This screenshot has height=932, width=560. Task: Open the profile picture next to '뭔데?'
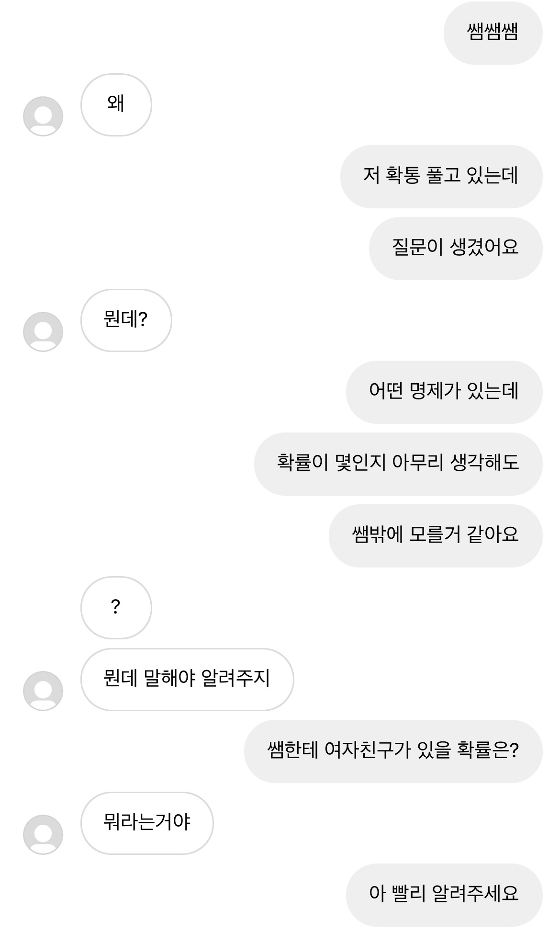pyautogui.click(x=43, y=332)
